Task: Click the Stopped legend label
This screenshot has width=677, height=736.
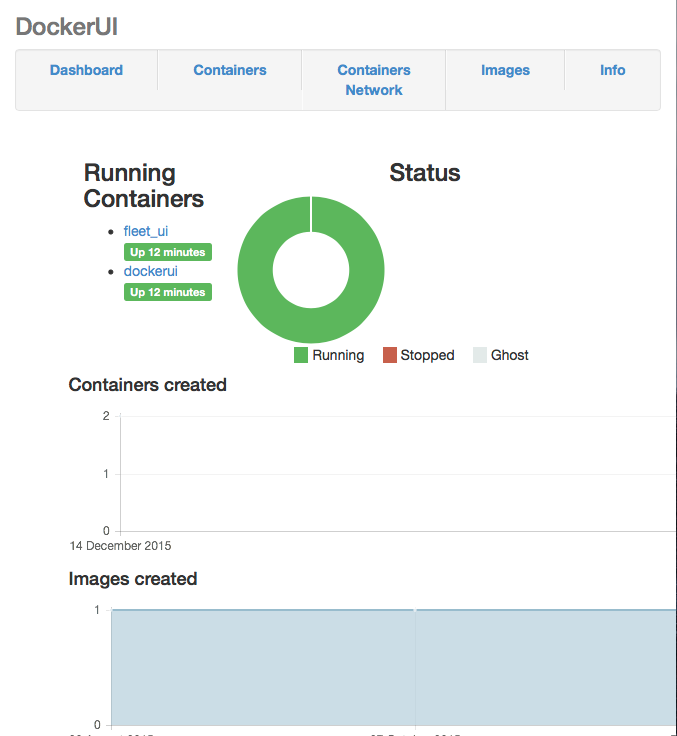Action: click(427, 355)
